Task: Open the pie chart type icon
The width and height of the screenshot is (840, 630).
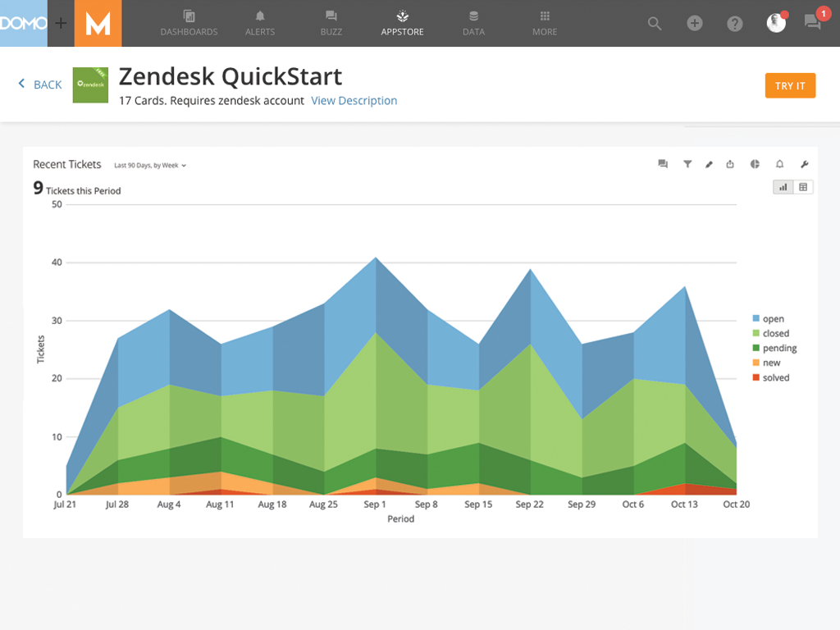Action: coord(755,164)
